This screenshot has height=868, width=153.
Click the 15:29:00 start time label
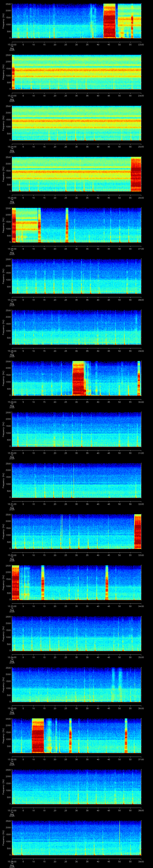coord(12,402)
